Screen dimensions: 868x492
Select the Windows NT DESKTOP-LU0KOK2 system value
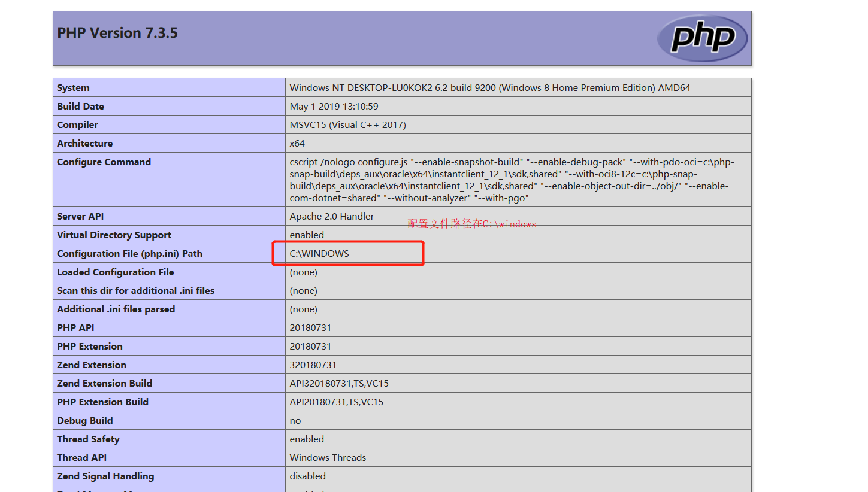click(x=490, y=88)
